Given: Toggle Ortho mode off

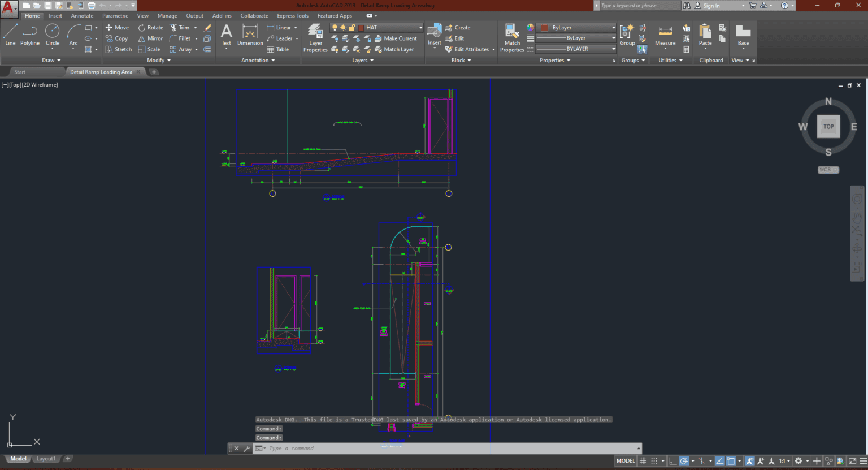Looking at the screenshot, I should click(672, 460).
